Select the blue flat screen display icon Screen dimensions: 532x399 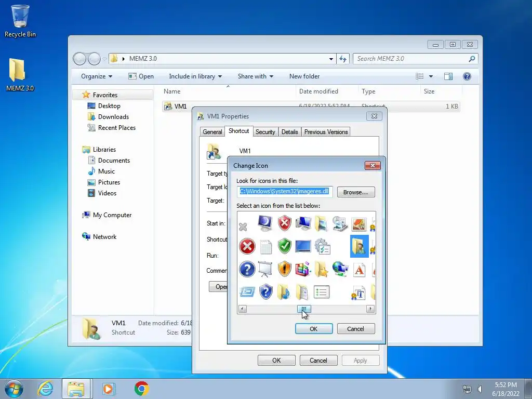(303, 246)
